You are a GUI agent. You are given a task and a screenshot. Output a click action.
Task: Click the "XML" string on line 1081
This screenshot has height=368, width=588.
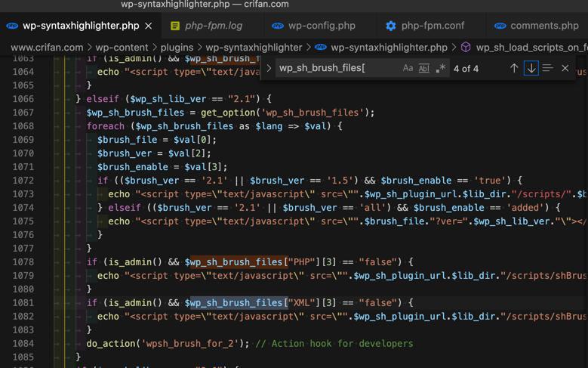pyautogui.click(x=301, y=303)
